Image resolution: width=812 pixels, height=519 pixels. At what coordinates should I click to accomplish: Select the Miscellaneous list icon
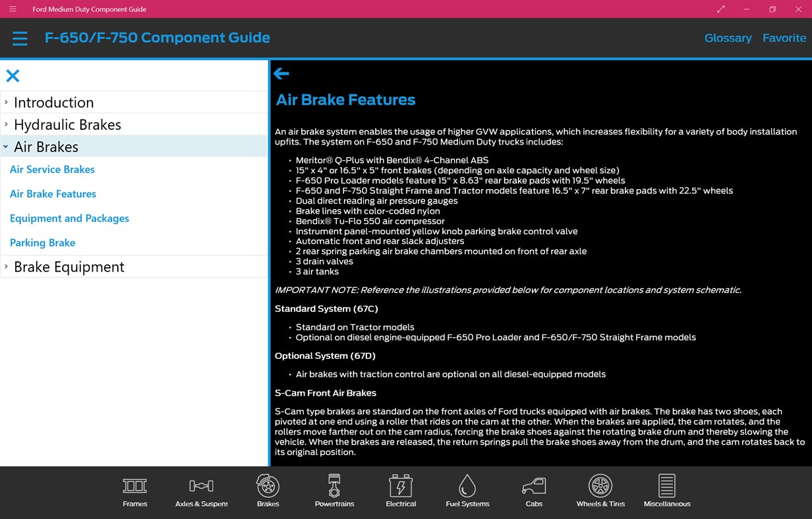[667, 487]
